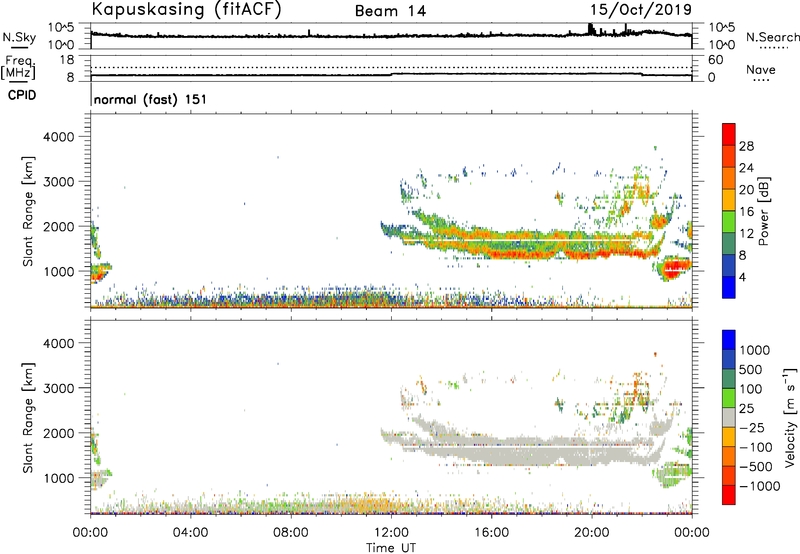Select the dark blue top velocity swatch
The image size is (800, 554).
point(729,340)
